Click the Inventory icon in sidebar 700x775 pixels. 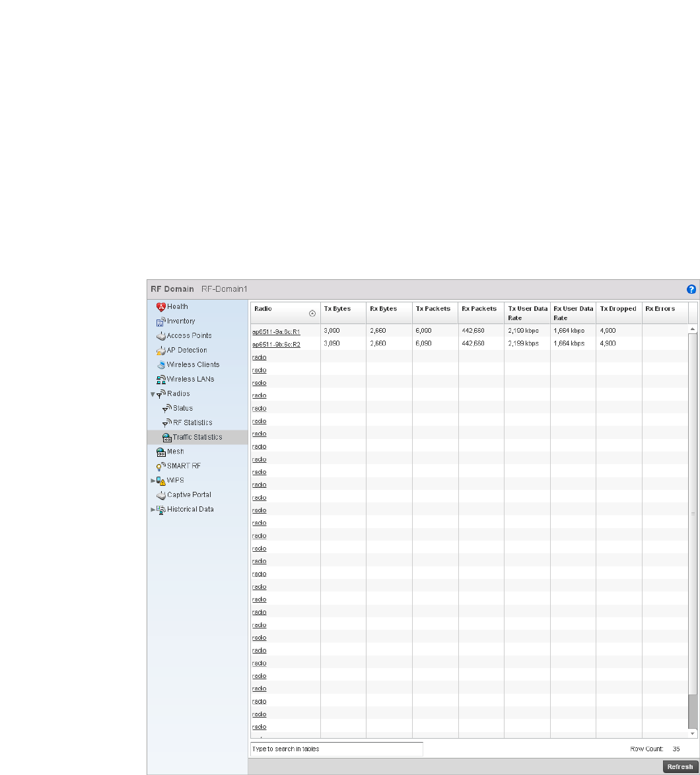coord(160,321)
